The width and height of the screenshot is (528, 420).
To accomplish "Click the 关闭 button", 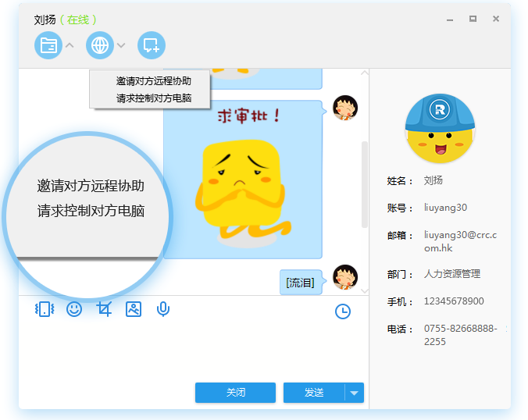I will [235, 393].
